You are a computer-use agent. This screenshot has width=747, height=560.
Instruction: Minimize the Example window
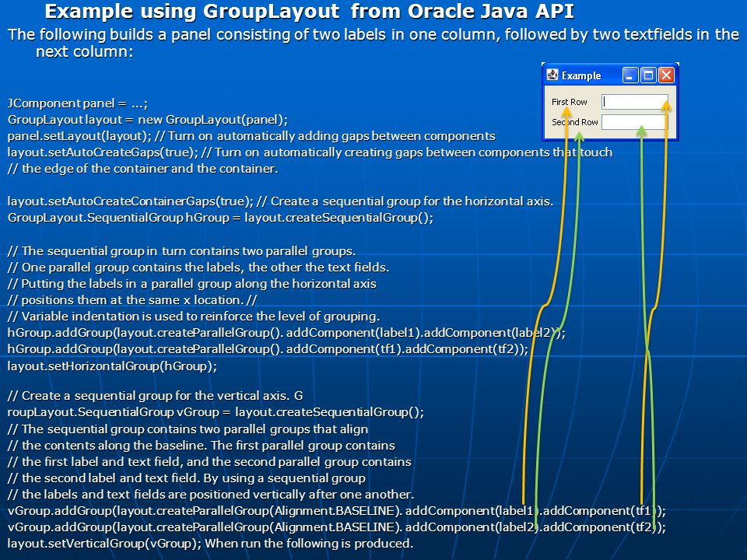(x=630, y=75)
